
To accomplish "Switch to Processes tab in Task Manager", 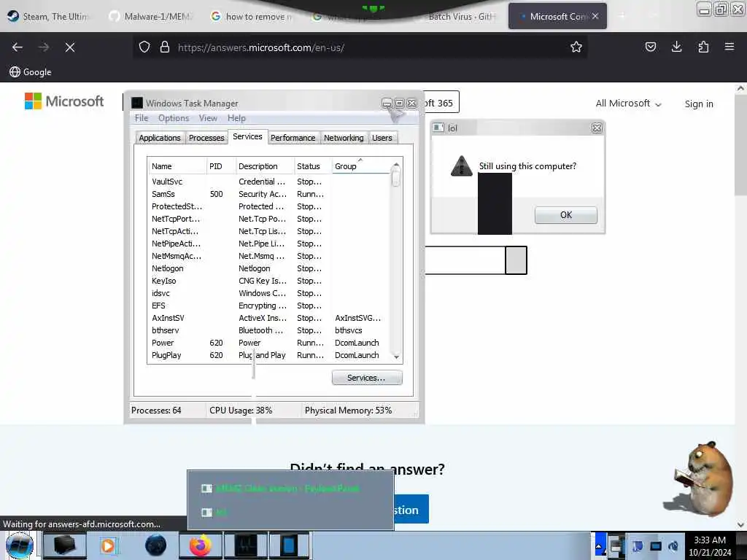I will (x=206, y=138).
